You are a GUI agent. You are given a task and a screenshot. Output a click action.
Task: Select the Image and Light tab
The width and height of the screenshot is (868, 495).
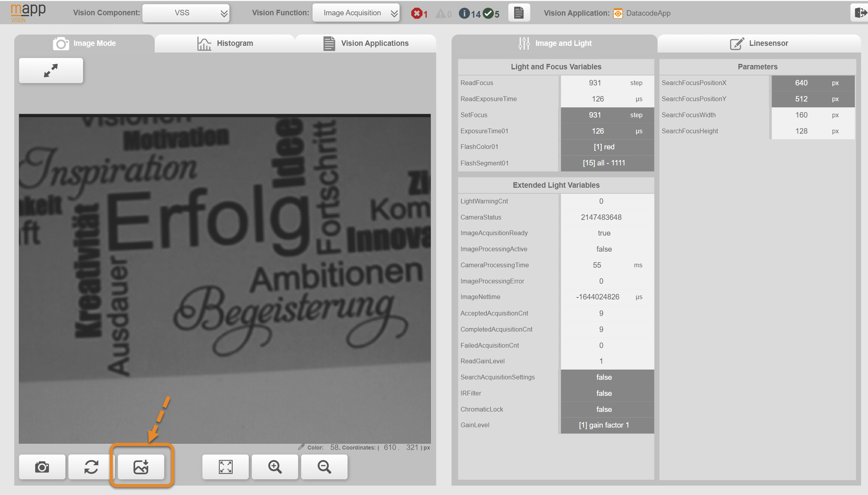[x=554, y=44]
